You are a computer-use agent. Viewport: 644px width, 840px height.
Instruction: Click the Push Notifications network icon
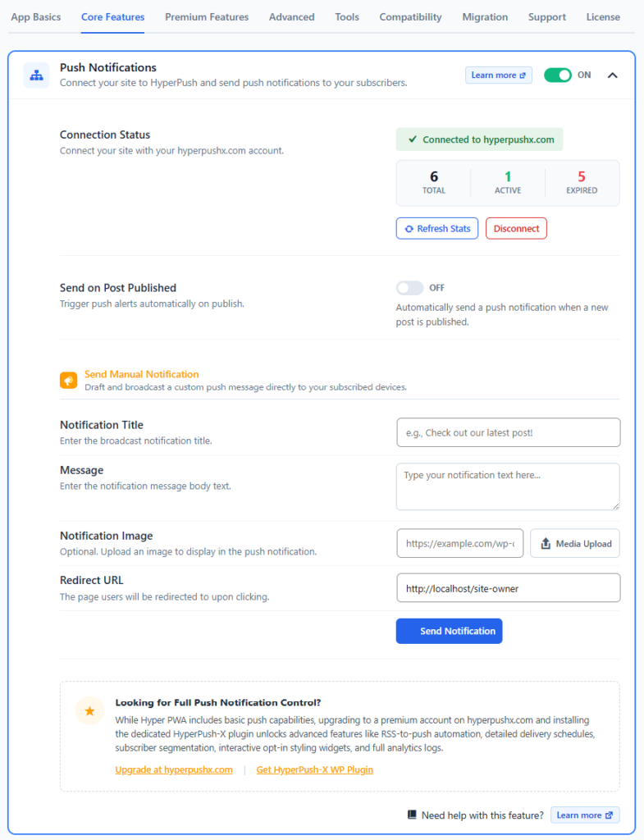coord(36,75)
